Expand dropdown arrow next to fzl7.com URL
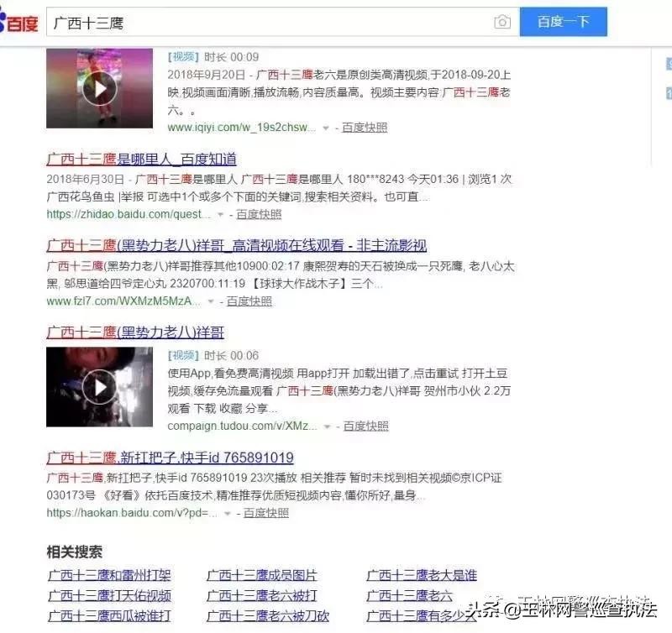The image size is (672, 633). coord(211,302)
